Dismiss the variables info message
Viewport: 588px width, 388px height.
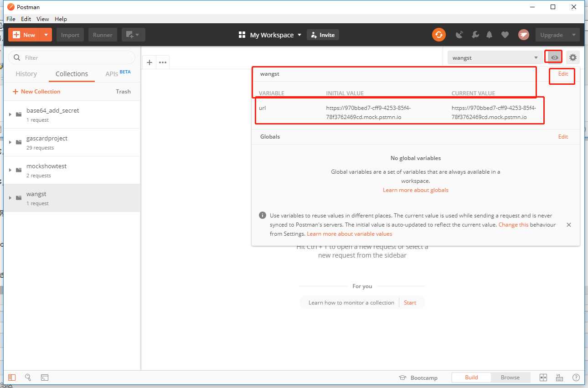[x=568, y=225]
